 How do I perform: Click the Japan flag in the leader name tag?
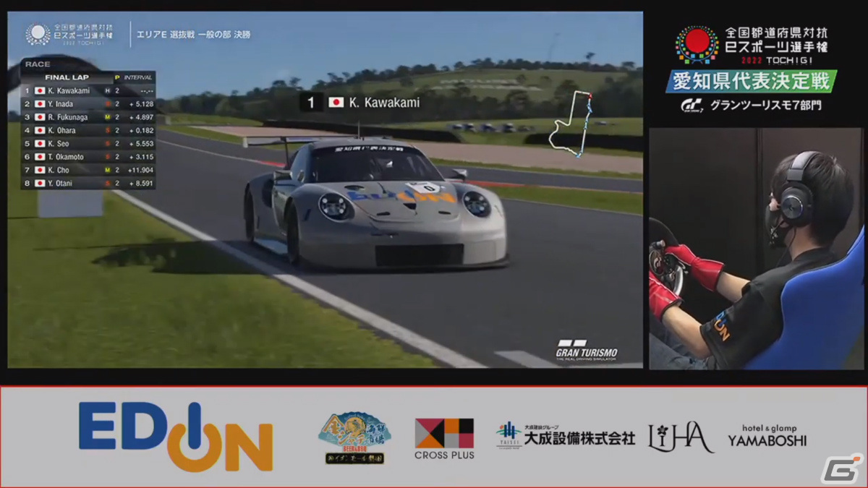pos(336,103)
